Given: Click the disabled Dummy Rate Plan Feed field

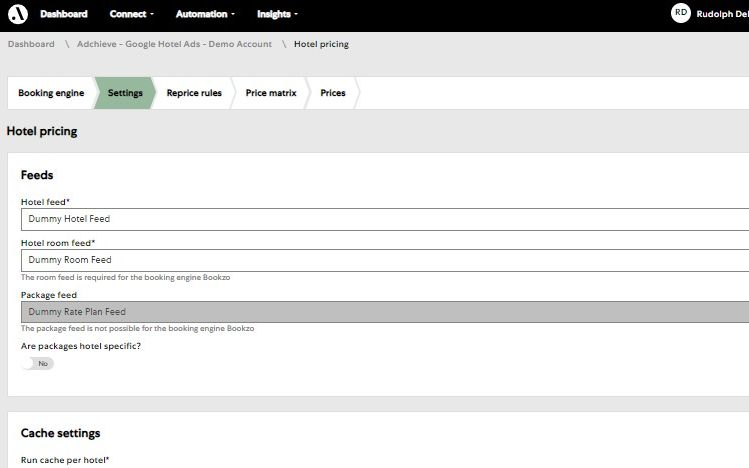Looking at the screenshot, I should [x=385, y=312].
